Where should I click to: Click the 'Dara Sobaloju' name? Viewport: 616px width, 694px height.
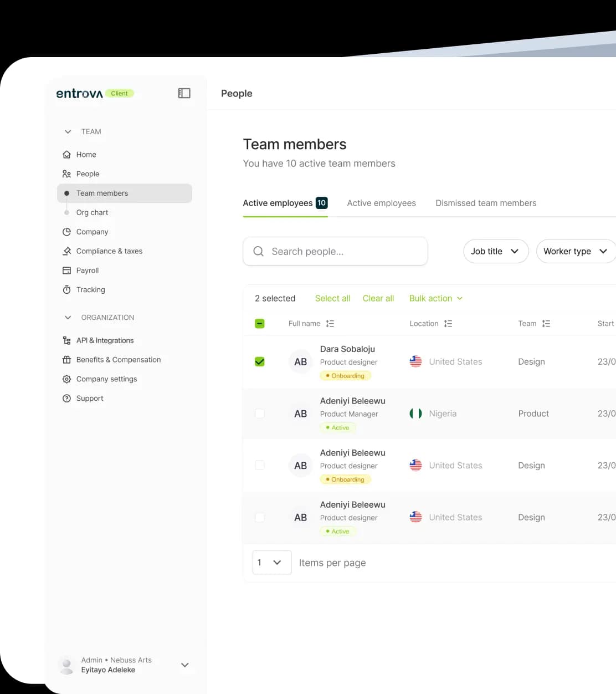[x=347, y=349]
